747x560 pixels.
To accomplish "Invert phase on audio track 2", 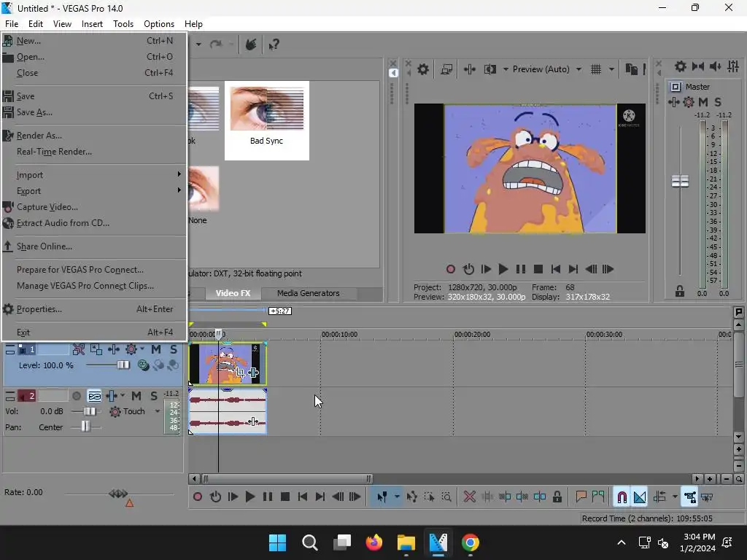I will (x=94, y=396).
